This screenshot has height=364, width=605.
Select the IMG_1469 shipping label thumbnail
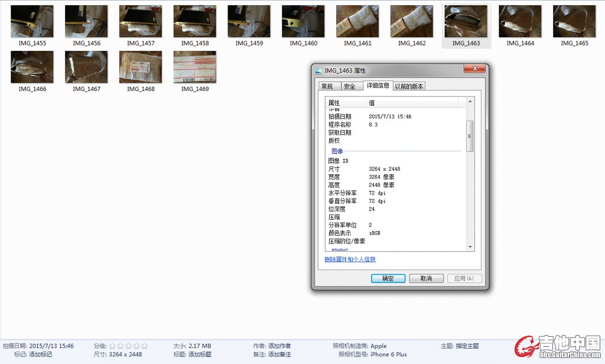(195, 67)
